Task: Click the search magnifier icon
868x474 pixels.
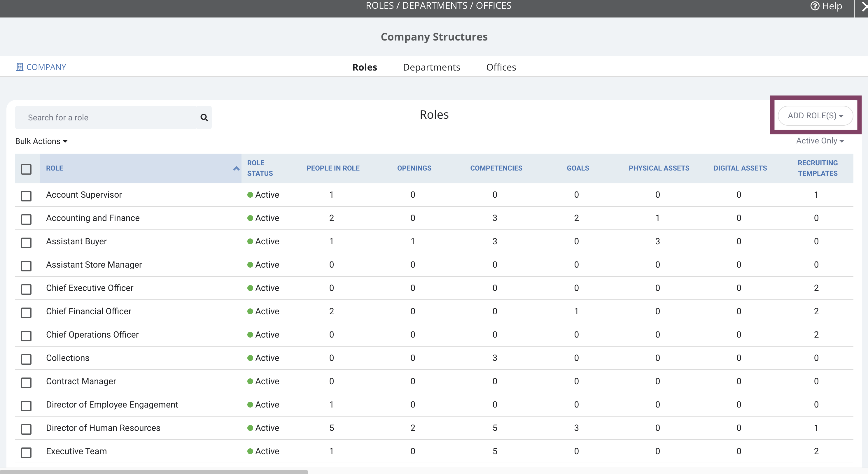Action: (204, 117)
